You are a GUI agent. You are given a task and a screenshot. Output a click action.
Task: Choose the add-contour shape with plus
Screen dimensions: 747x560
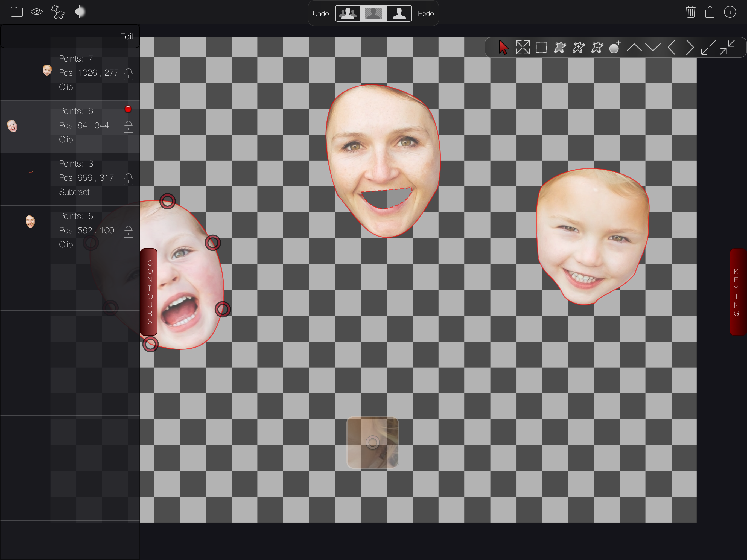tap(579, 48)
